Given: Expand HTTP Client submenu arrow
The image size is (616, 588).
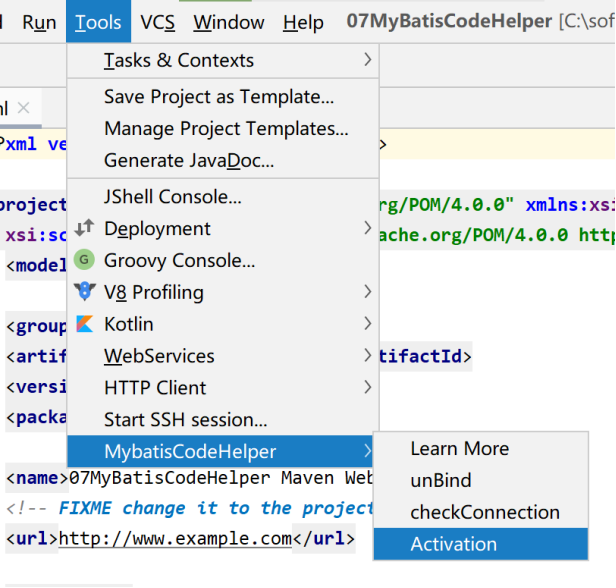Looking at the screenshot, I should pyautogui.click(x=368, y=387).
